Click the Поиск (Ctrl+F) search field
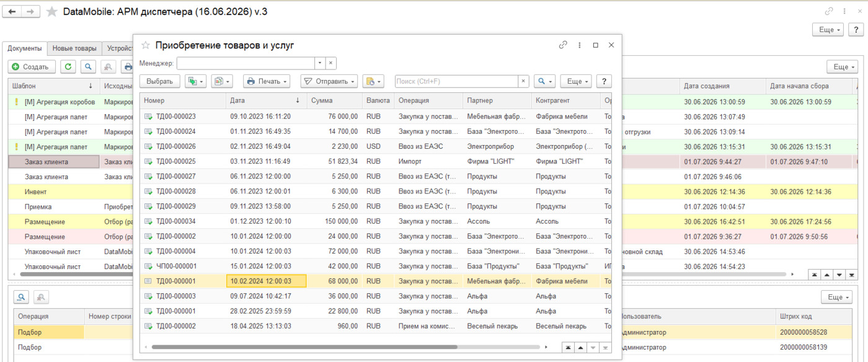868x362 pixels. pos(457,81)
